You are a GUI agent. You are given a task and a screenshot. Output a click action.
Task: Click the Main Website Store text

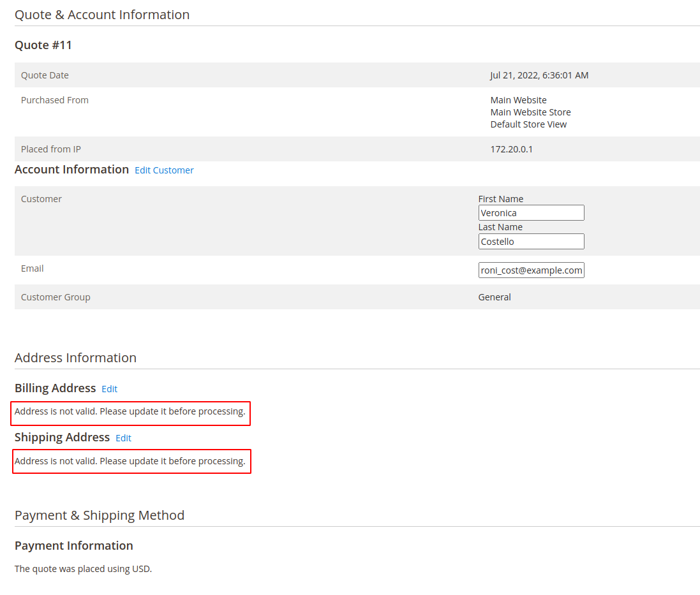[x=530, y=112]
